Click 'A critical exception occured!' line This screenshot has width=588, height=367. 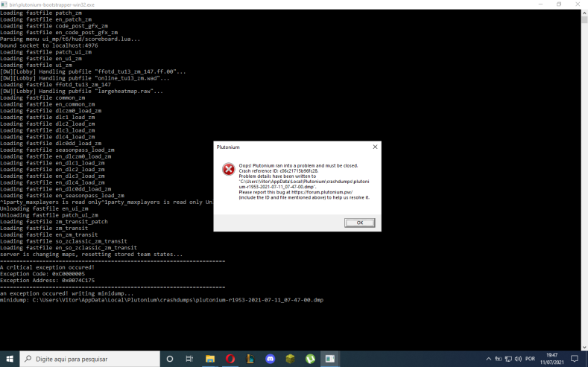click(x=47, y=267)
